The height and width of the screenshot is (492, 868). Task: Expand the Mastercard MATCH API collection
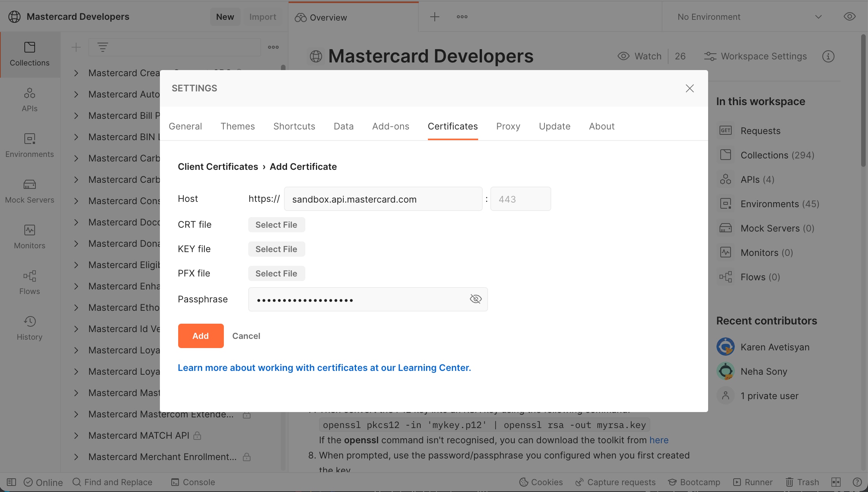[75, 435]
